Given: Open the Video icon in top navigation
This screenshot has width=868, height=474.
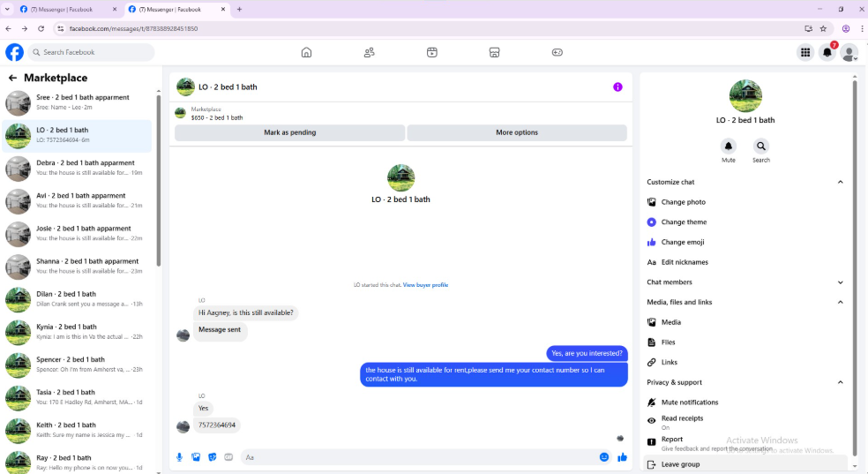Looking at the screenshot, I should (431, 52).
